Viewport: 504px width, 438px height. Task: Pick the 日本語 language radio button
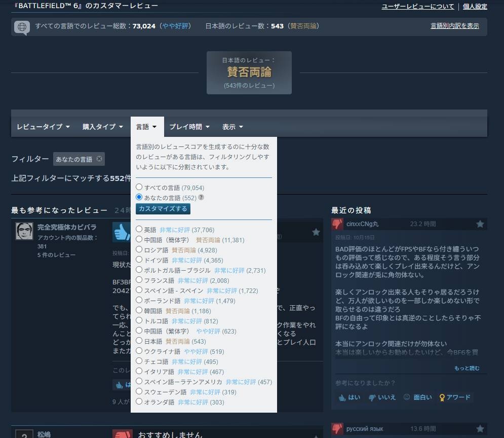tap(139, 341)
